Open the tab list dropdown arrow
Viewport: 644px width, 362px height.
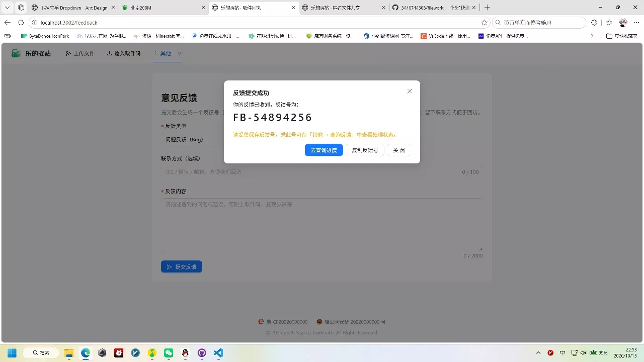pyautogui.click(x=8, y=8)
